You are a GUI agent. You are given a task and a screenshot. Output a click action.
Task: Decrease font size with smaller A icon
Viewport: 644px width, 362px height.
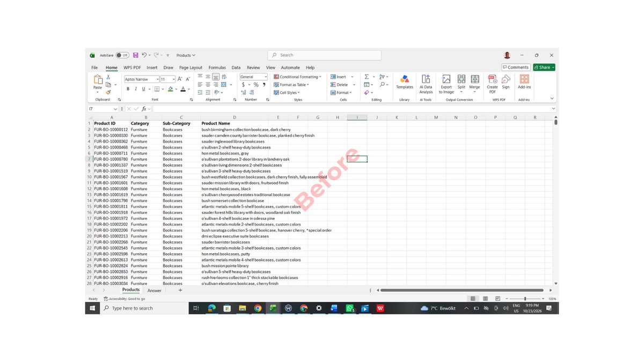[x=188, y=79]
